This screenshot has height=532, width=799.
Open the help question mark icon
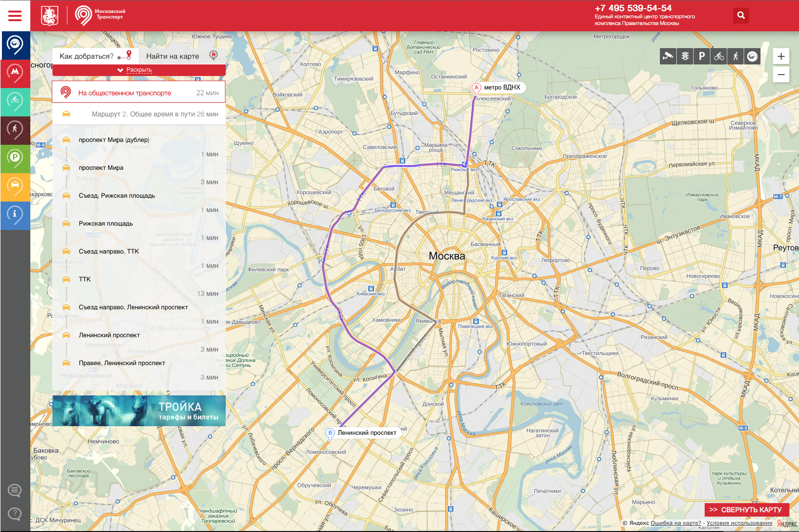click(x=15, y=514)
